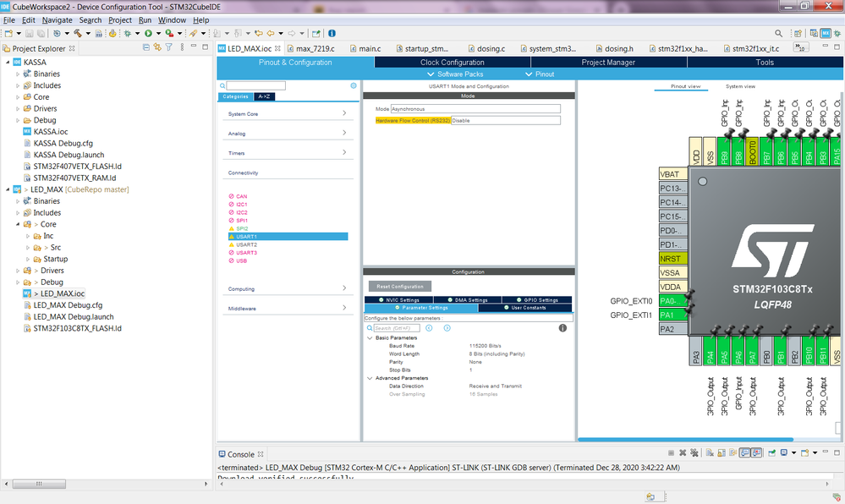Click the Display Selected Console monitor icon
845x504 pixels.
point(784,452)
